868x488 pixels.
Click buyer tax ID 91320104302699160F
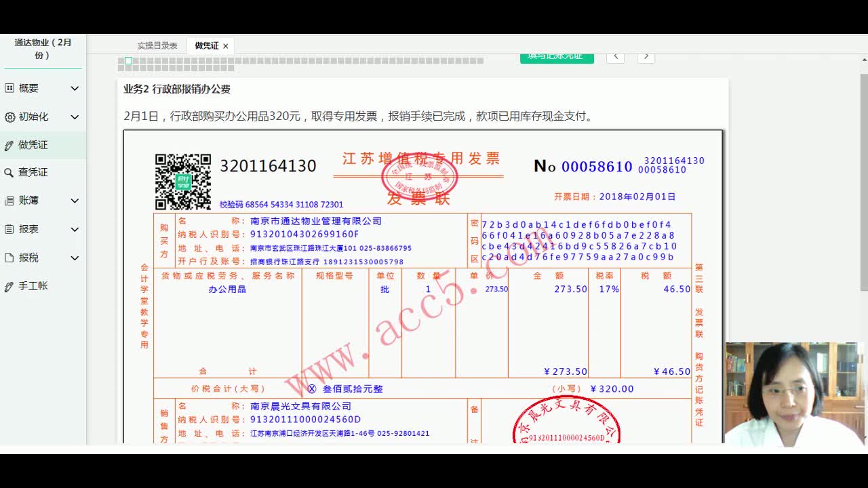coord(304,235)
